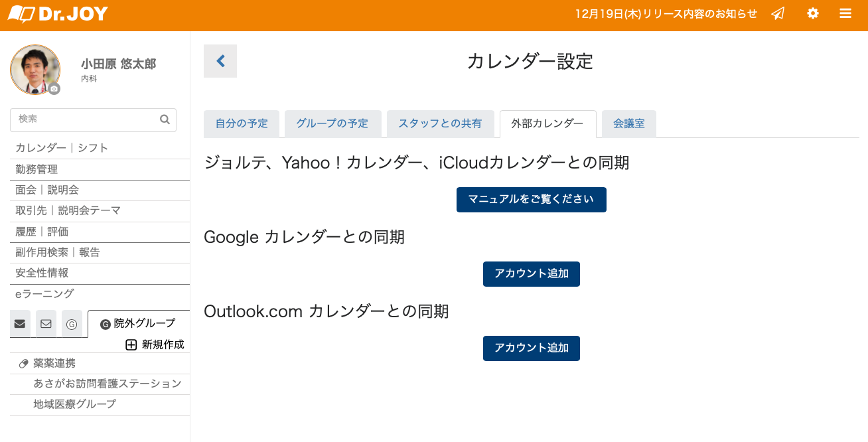This screenshot has width=868, height=442.
Task: Click the camera icon on profile photo
Action: [x=54, y=88]
